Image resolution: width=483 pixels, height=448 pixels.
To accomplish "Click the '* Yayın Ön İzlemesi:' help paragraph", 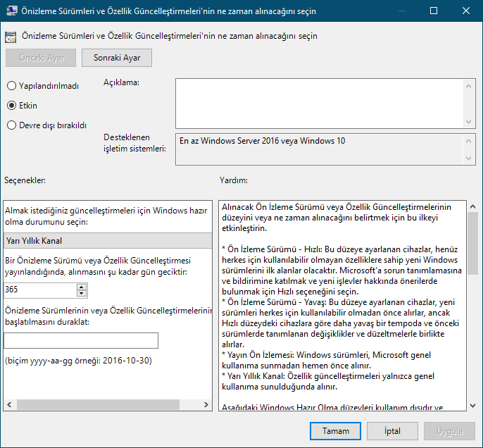I will 326,360.
